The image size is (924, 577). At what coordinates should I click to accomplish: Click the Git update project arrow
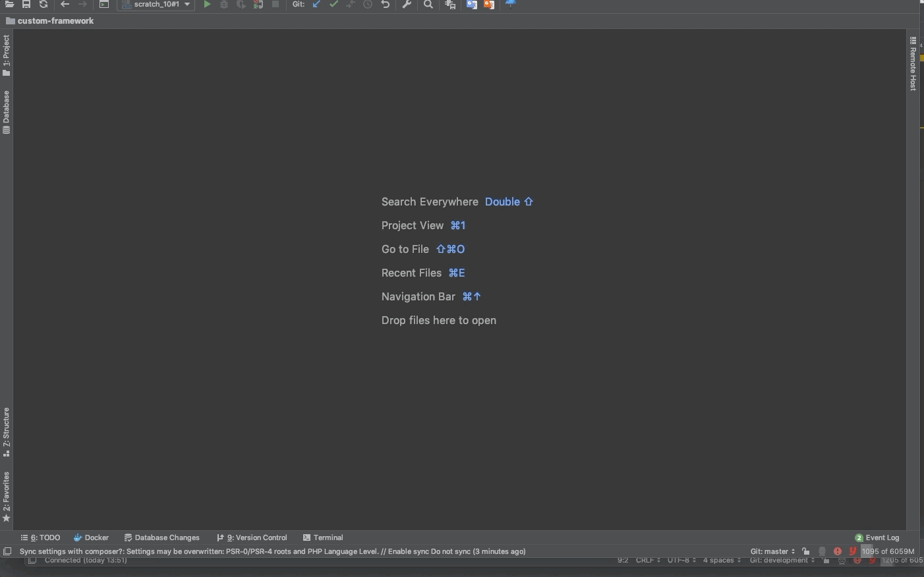point(316,5)
